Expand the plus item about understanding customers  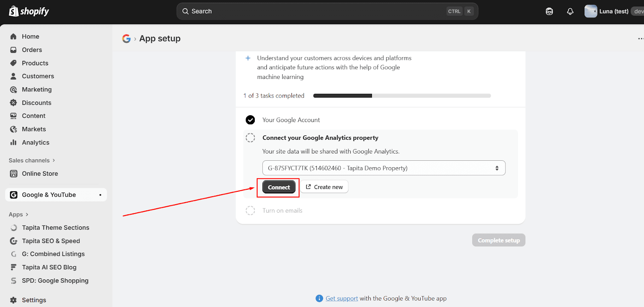pos(248,58)
